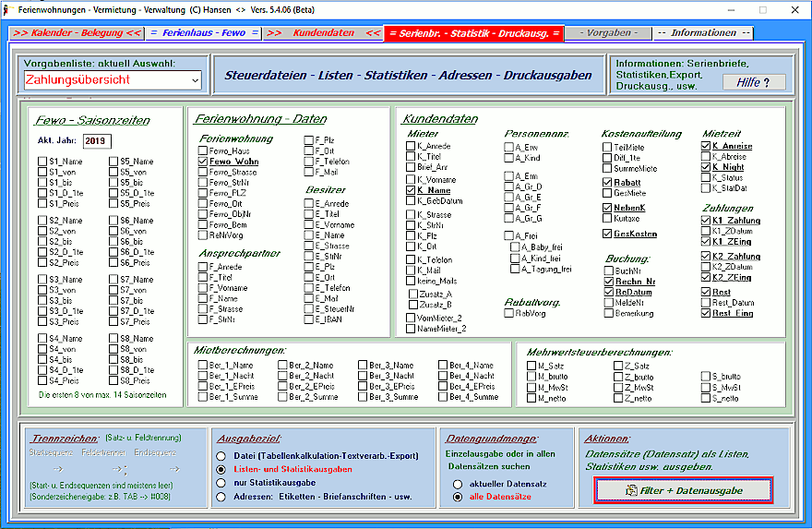Click the Akt. Jahr 2019 input field
Screen dimensions: 812x529
click(96, 140)
